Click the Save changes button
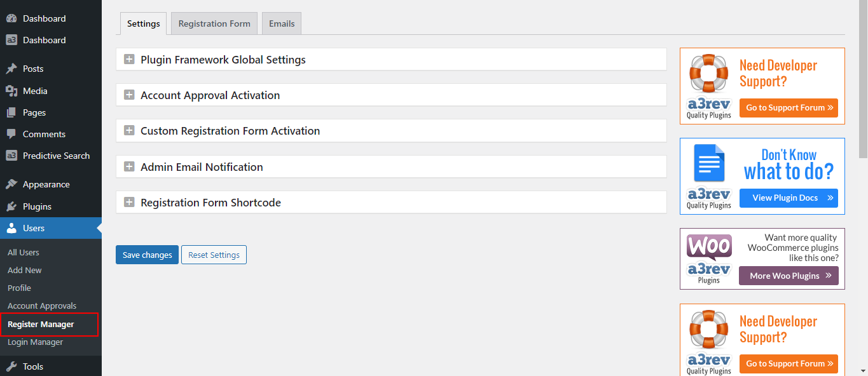This screenshot has width=868, height=376. point(147,255)
